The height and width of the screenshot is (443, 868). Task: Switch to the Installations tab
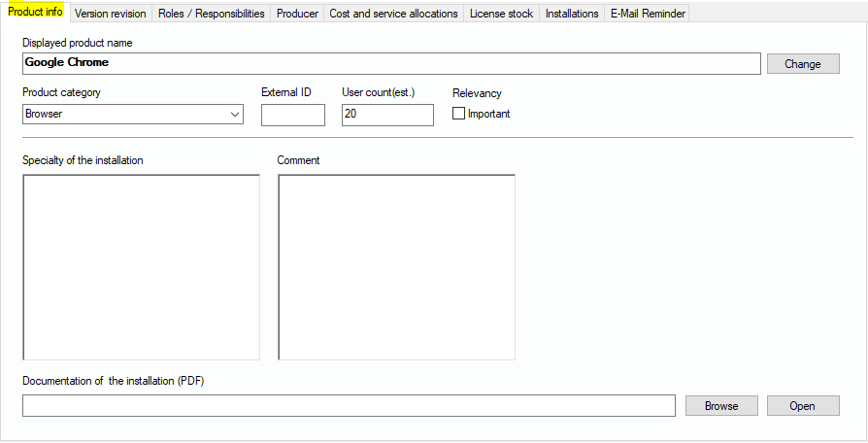pyautogui.click(x=572, y=14)
